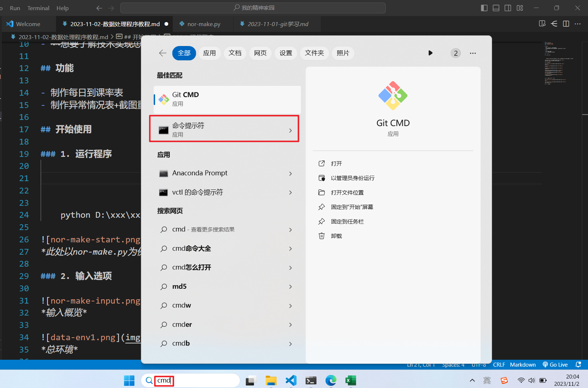588x388 pixels.
Task: Expand cmdw suggestion chevron
Action: tap(290, 306)
